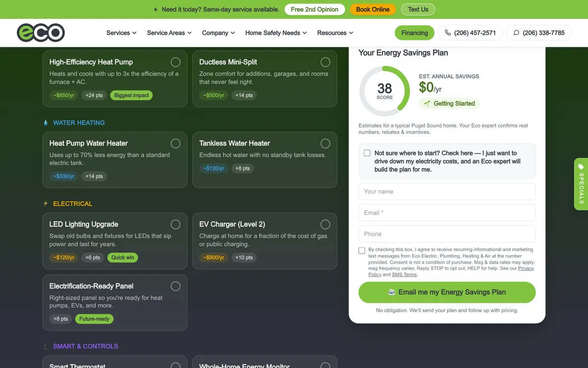Viewport: 588px width, 368px height.
Task: Click the Free 2nd Opinion button
Action: [315, 9]
